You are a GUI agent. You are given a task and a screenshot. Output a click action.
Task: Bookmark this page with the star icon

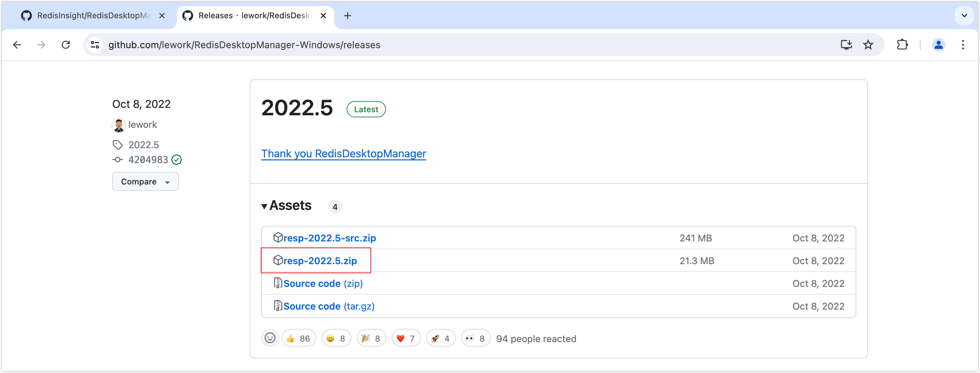coord(868,45)
